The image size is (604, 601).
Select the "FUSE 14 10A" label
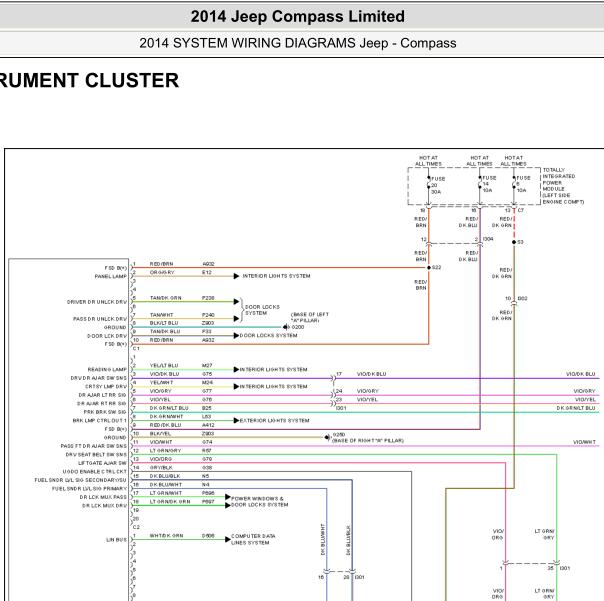[489, 184]
